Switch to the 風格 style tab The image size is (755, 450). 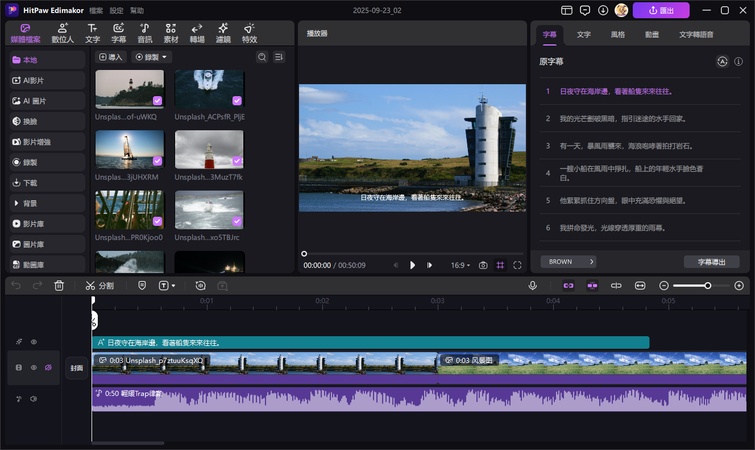click(618, 34)
